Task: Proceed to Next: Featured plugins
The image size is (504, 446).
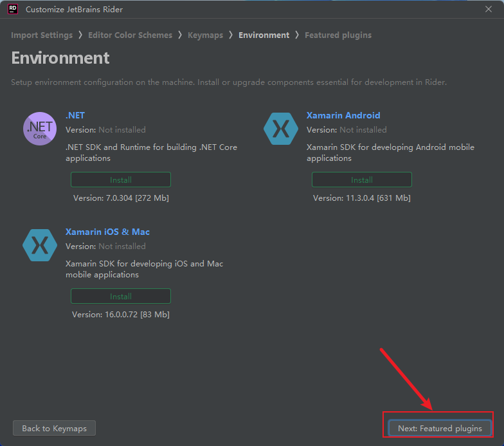Action: [440, 428]
